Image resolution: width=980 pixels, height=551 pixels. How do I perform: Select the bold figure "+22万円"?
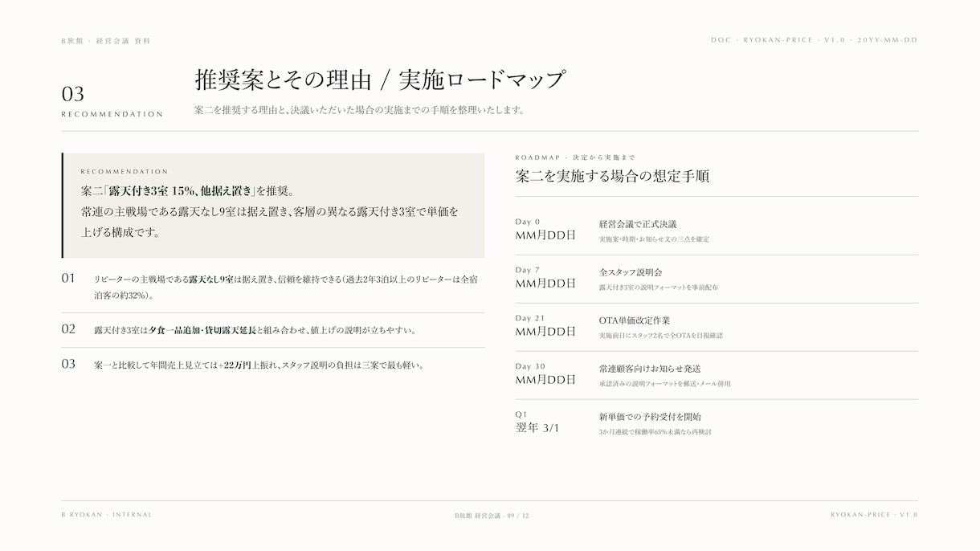point(235,365)
